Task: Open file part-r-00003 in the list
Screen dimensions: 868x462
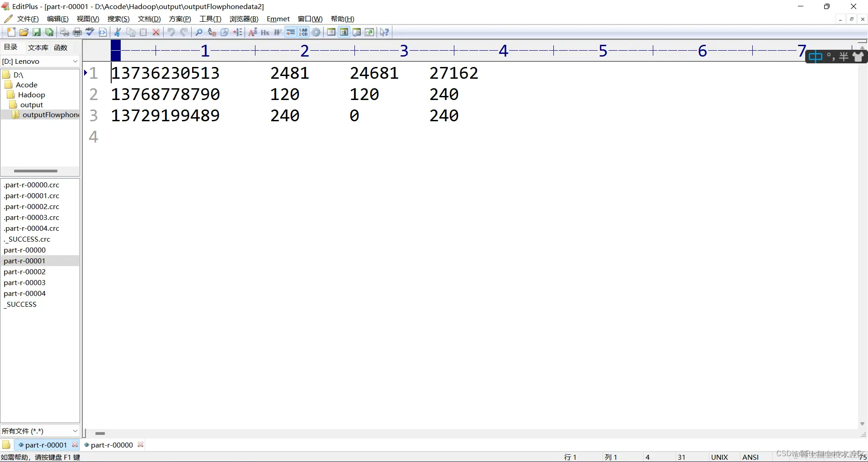Action: click(24, 282)
